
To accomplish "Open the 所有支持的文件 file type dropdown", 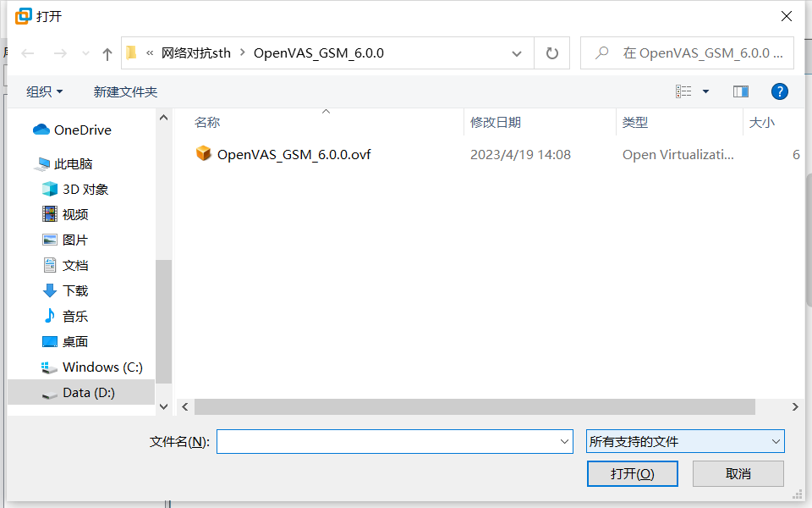I will (685, 442).
